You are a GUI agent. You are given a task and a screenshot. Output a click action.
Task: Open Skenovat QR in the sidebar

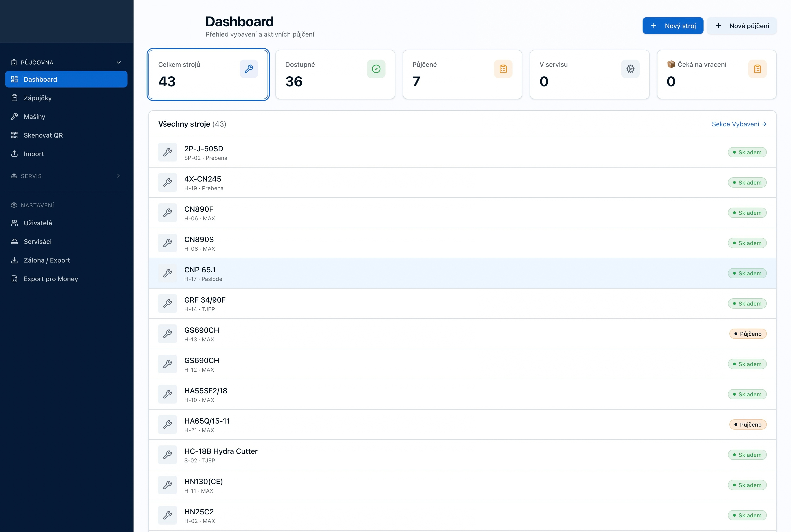[x=66, y=135]
